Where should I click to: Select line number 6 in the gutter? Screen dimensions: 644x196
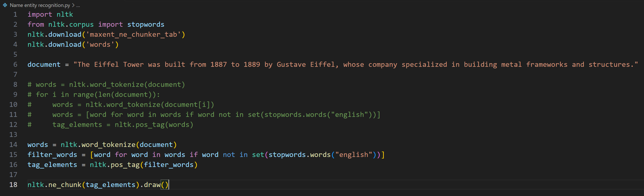(15, 64)
